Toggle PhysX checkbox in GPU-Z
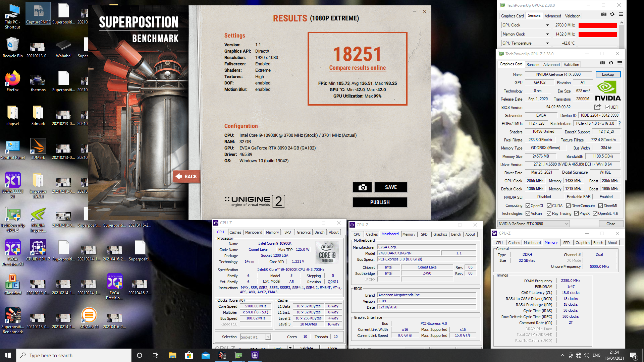This screenshot has width=644, height=362. (x=576, y=214)
